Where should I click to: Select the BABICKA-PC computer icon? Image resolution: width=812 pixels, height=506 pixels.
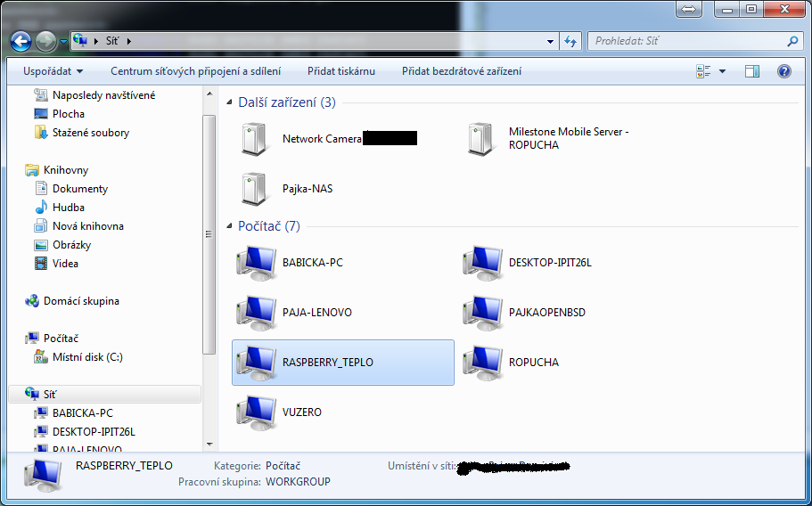257,263
